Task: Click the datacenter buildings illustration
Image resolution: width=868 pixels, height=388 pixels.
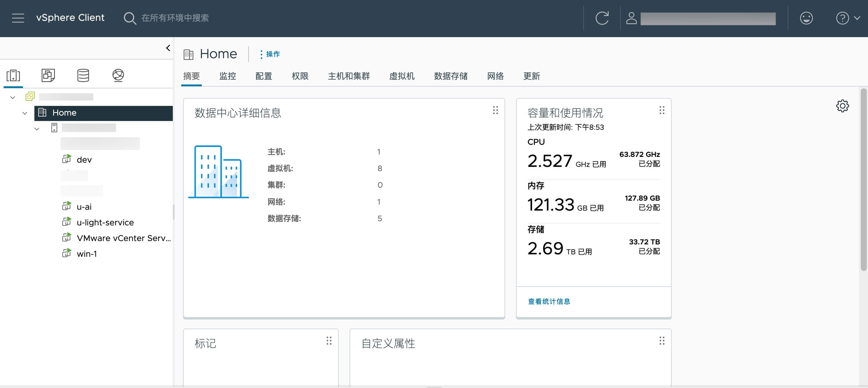Action: 218,172
